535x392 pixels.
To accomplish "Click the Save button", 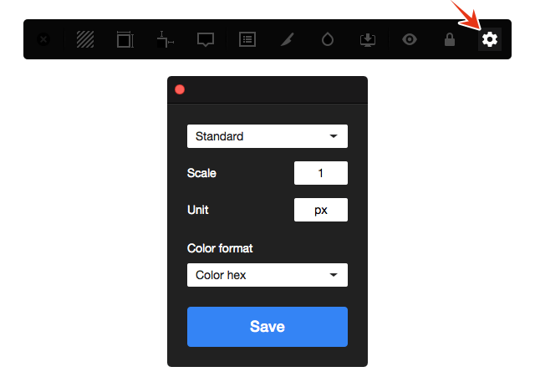I will pyautogui.click(x=267, y=326).
